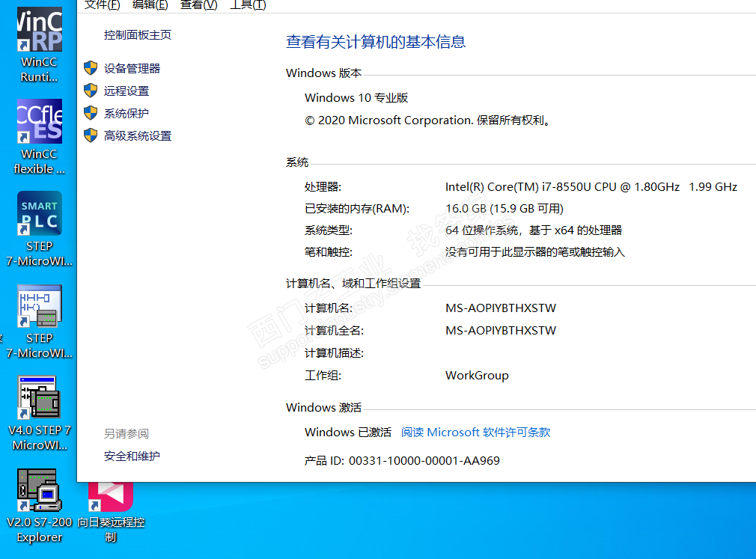Image resolution: width=756 pixels, height=559 pixels.
Task: Click the shield icon beside 系统保护
Action: tap(91, 113)
